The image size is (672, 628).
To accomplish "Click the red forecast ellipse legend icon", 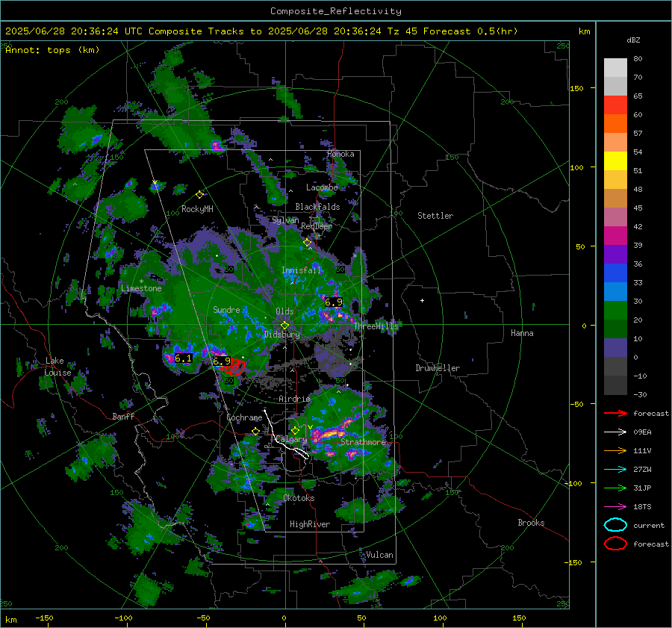I will (x=615, y=544).
